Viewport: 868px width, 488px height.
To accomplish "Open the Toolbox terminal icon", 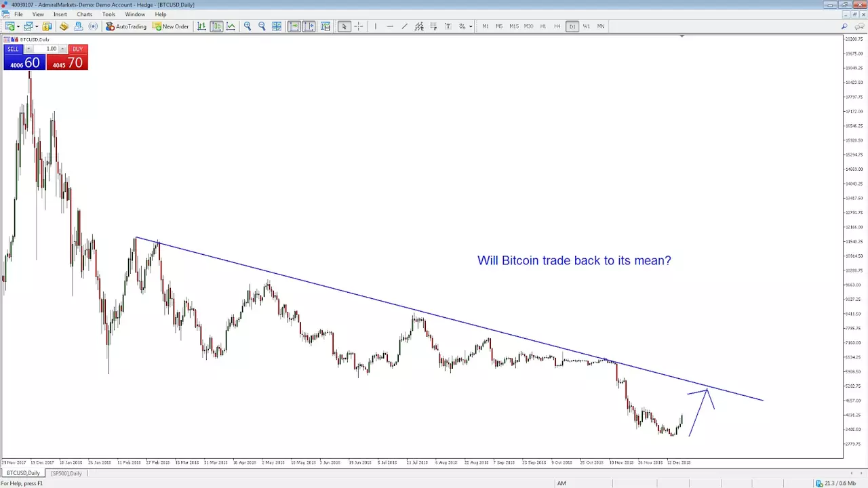I will click(x=79, y=26).
